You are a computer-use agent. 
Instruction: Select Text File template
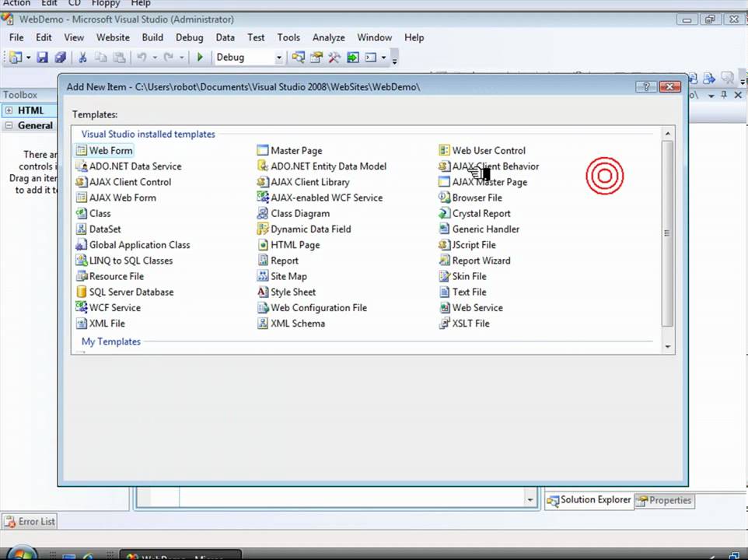click(463, 292)
